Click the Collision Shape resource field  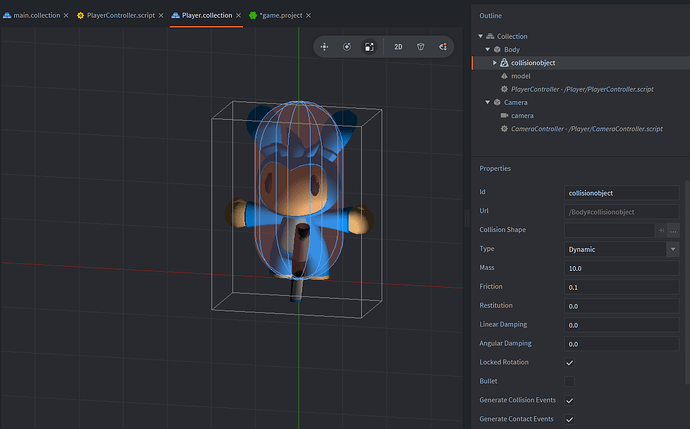point(609,230)
